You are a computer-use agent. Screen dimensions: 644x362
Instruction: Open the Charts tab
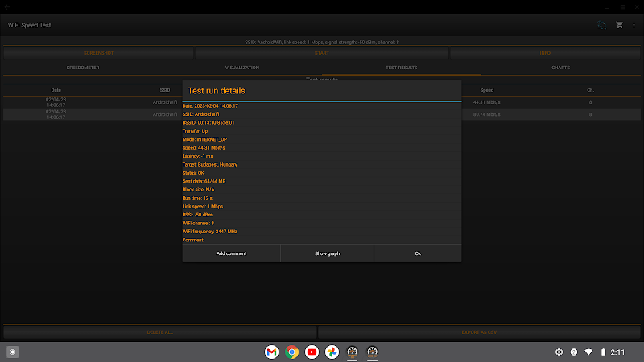pos(560,68)
